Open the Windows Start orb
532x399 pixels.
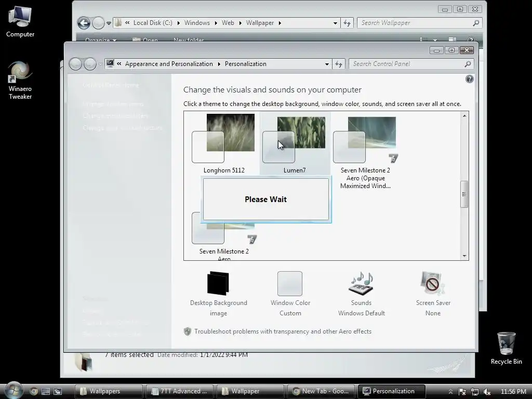click(x=14, y=390)
